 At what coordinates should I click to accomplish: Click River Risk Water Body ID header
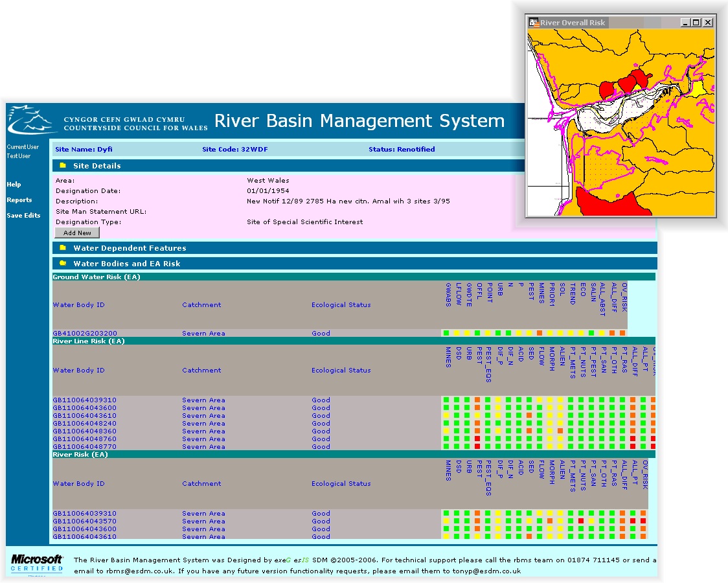(x=78, y=483)
